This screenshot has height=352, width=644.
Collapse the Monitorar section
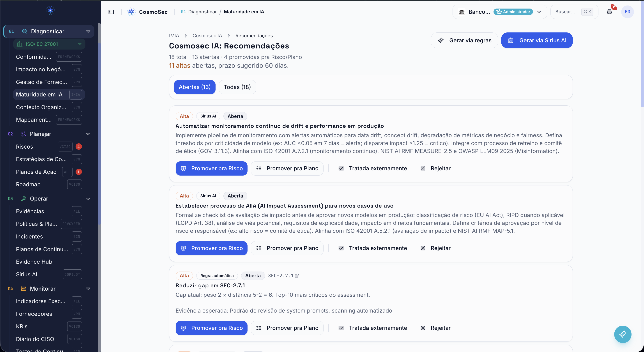coord(88,288)
